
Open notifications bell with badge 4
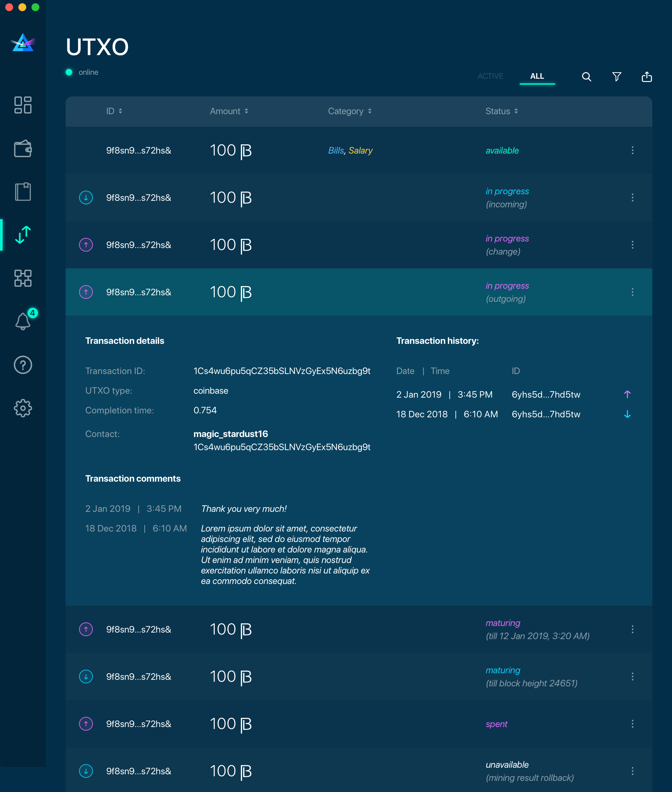(23, 321)
